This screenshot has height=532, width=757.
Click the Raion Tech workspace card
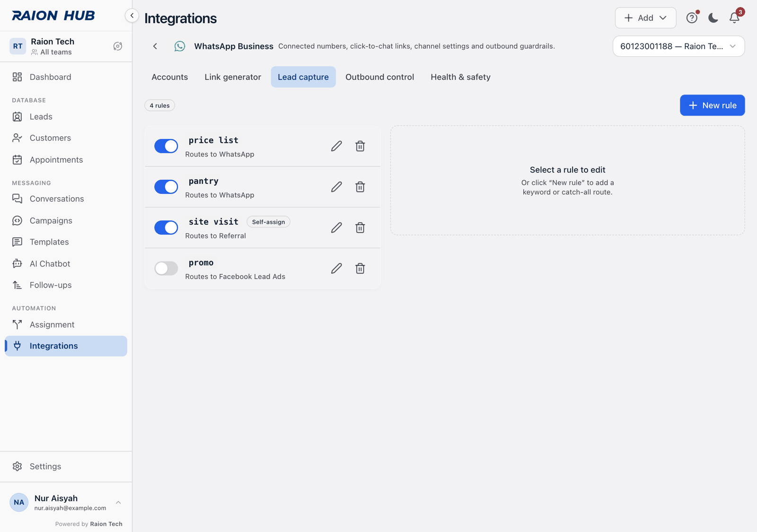[66, 46]
